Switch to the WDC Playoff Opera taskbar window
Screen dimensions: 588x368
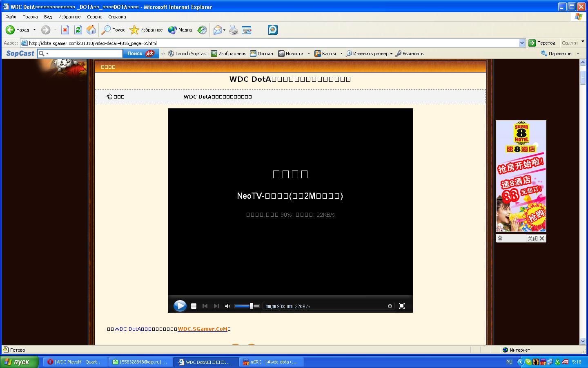pos(76,362)
